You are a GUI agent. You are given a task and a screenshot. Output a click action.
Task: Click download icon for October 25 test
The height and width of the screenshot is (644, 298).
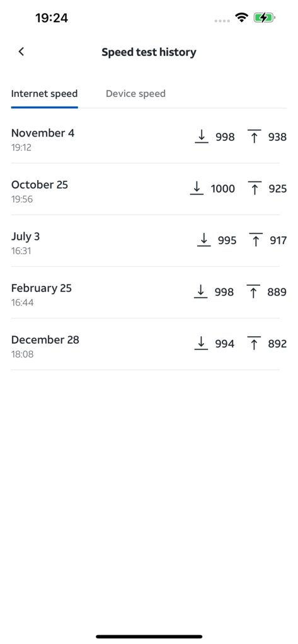197,188
